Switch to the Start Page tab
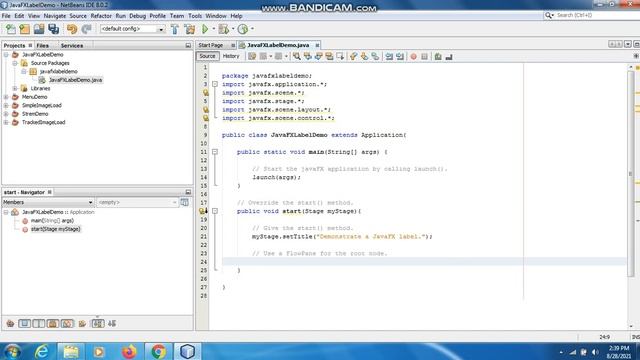The width and height of the screenshot is (640, 360). click(211, 45)
